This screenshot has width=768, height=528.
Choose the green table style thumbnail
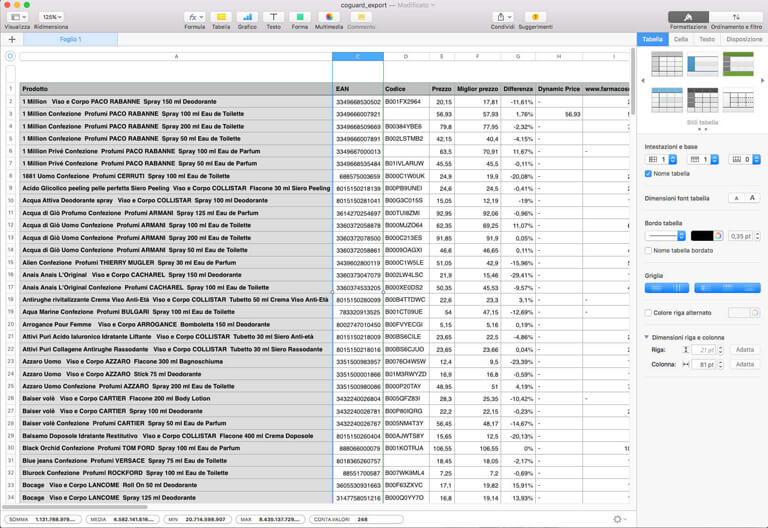click(738, 64)
